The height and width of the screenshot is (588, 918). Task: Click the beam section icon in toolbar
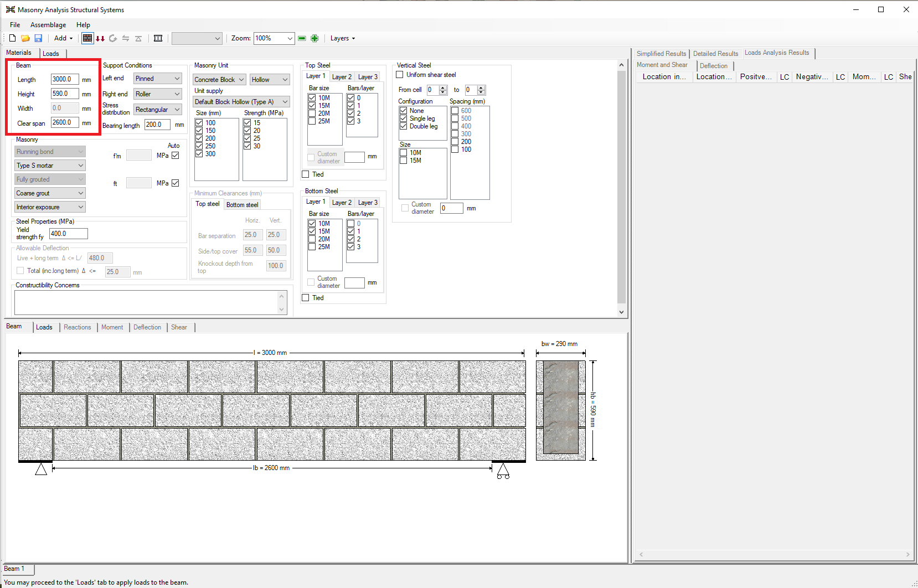tap(158, 38)
